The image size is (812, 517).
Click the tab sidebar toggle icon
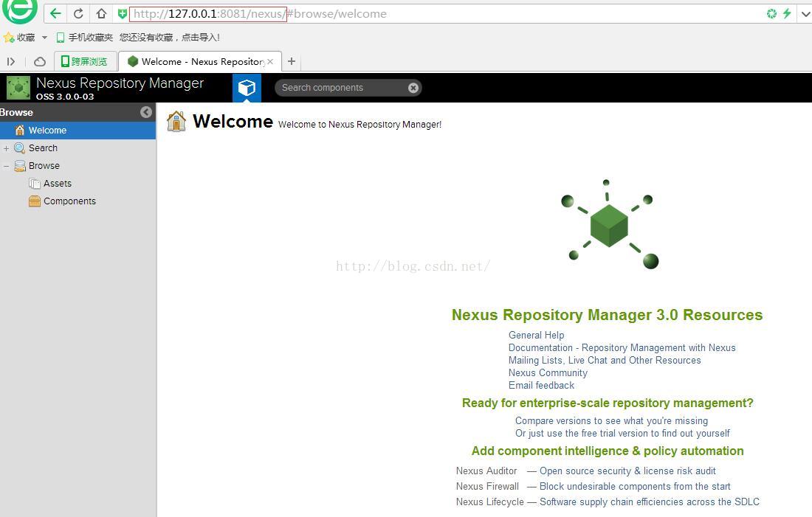[x=11, y=62]
